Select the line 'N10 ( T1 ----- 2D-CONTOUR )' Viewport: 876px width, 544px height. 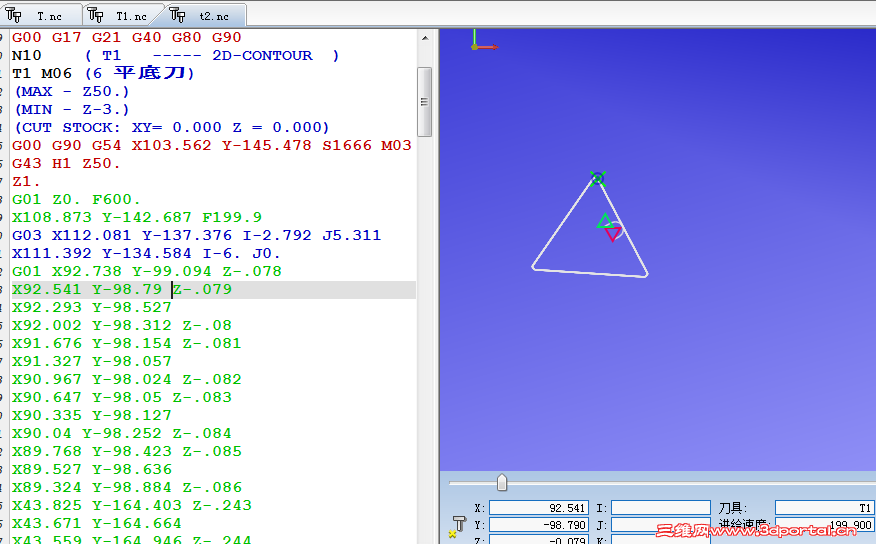[175, 55]
